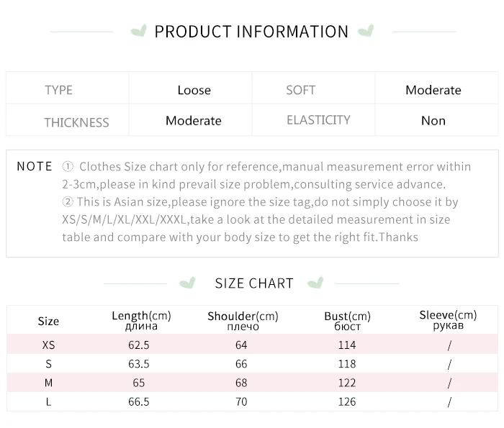Click the leaf icon right of Size Chart
This screenshot has height=428, width=504.
[315, 283]
